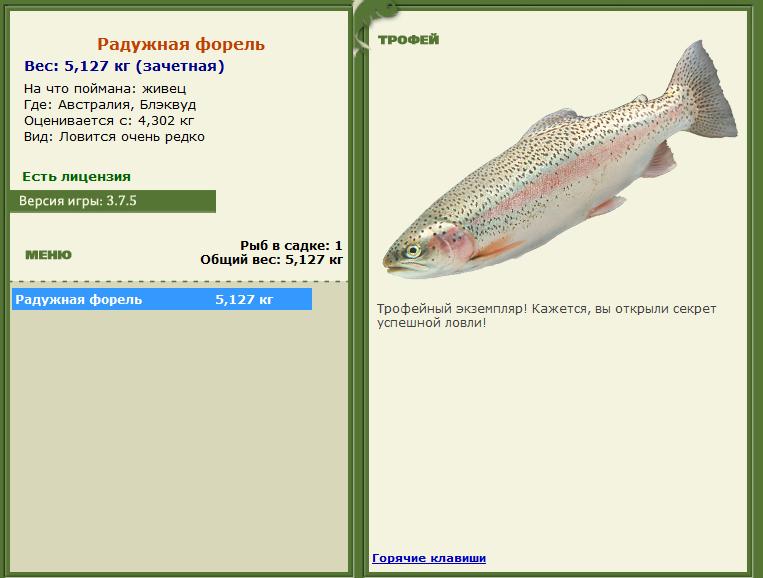The width and height of the screenshot is (763, 578).
Task: Click the 5,127 кг value in the list row
Action: (244, 299)
